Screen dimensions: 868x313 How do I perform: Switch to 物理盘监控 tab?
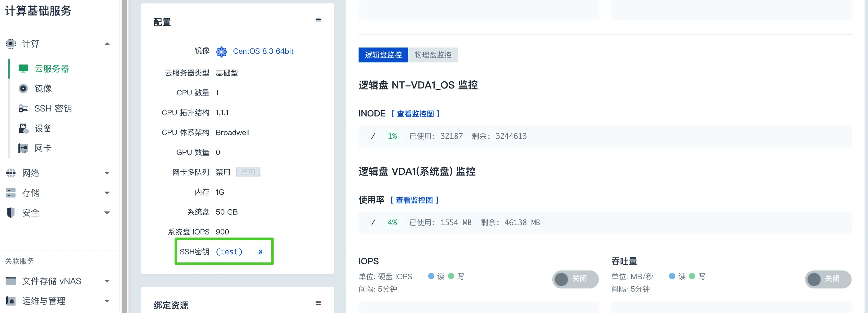[x=433, y=55]
